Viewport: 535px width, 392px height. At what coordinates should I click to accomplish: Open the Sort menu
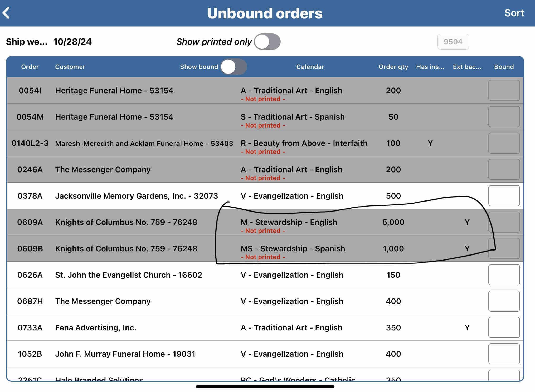pos(514,13)
